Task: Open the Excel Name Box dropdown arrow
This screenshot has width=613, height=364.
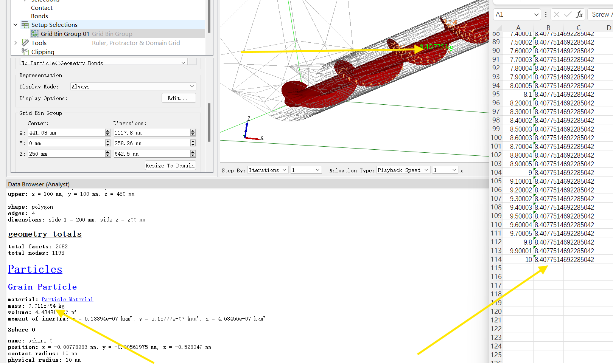Action: 536,15
